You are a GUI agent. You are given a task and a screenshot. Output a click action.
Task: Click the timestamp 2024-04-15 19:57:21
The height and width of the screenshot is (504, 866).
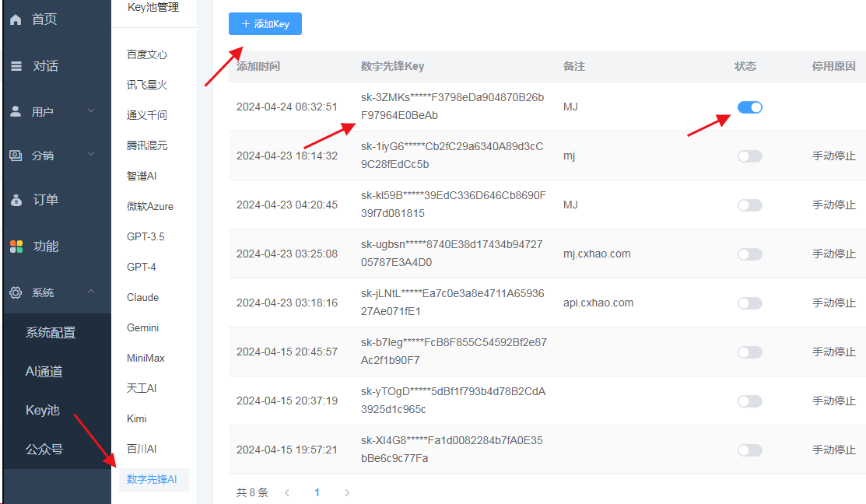click(286, 450)
